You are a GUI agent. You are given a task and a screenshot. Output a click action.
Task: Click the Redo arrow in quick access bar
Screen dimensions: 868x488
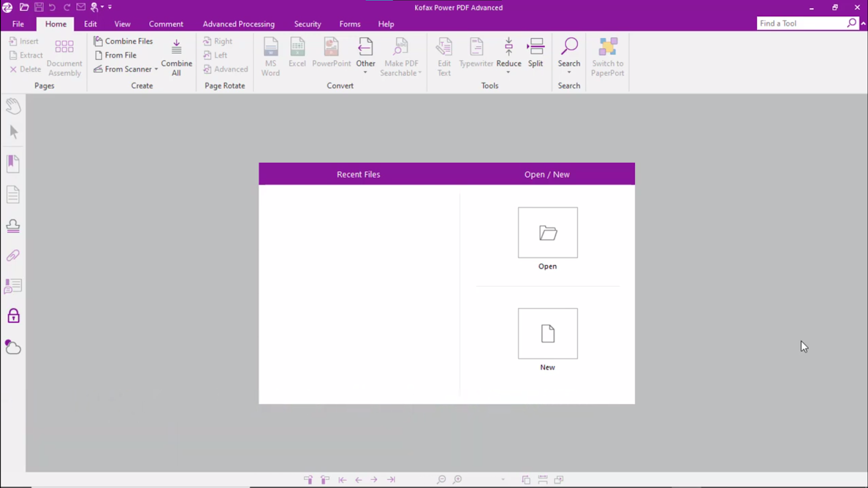tap(67, 7)
